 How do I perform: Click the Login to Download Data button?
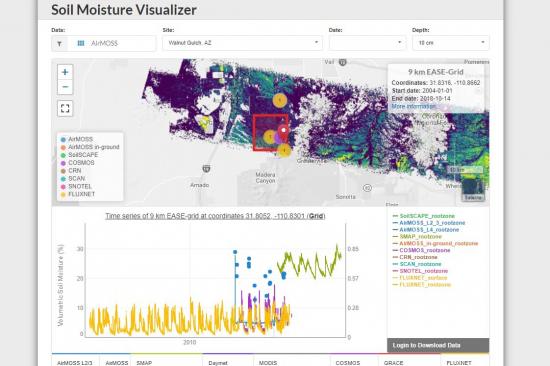[438, 345]
